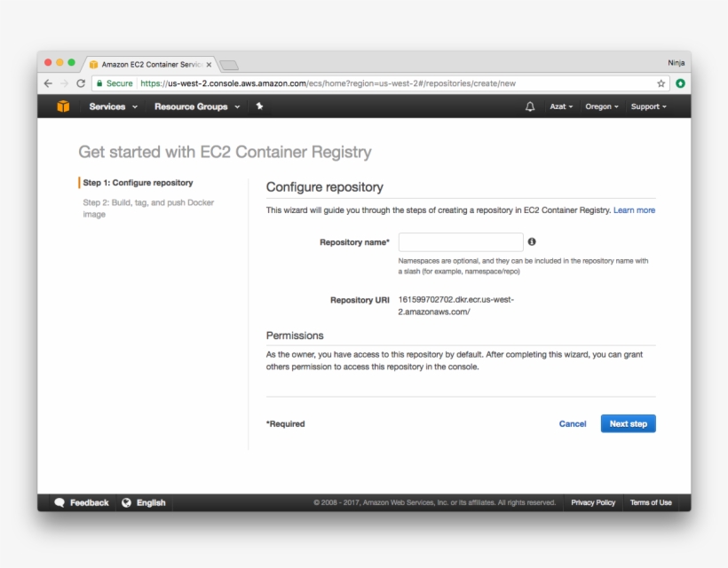Click the Cancel link
The width and height of the screenshot is (728, 568).
point(573,423)
